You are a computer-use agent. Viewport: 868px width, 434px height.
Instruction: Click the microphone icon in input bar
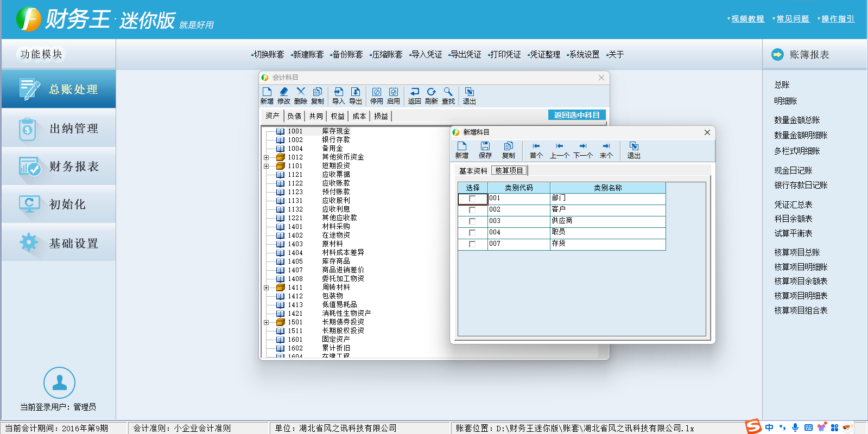(x=795, y=427)
